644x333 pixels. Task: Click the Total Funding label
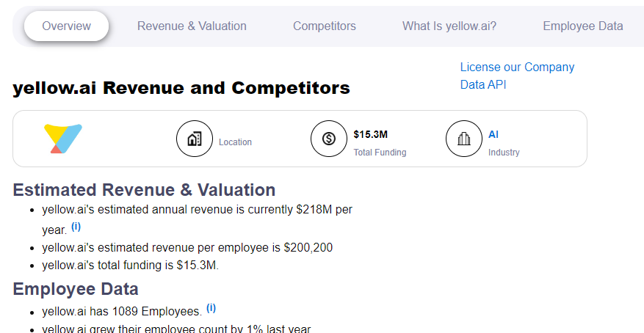380,153
